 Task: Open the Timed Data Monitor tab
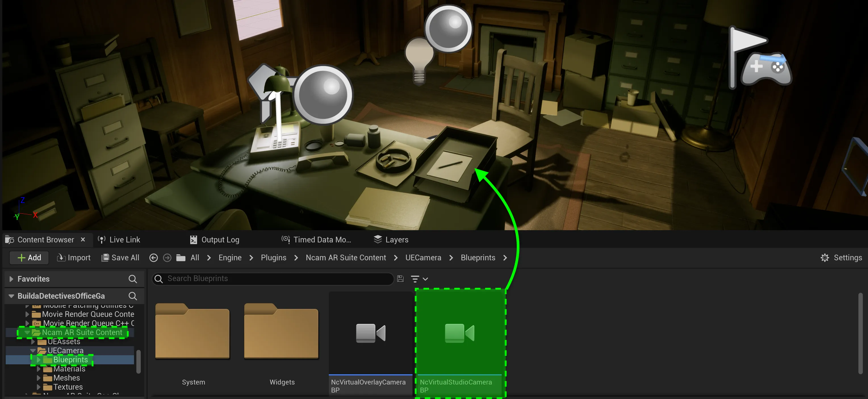click(316, 240)
